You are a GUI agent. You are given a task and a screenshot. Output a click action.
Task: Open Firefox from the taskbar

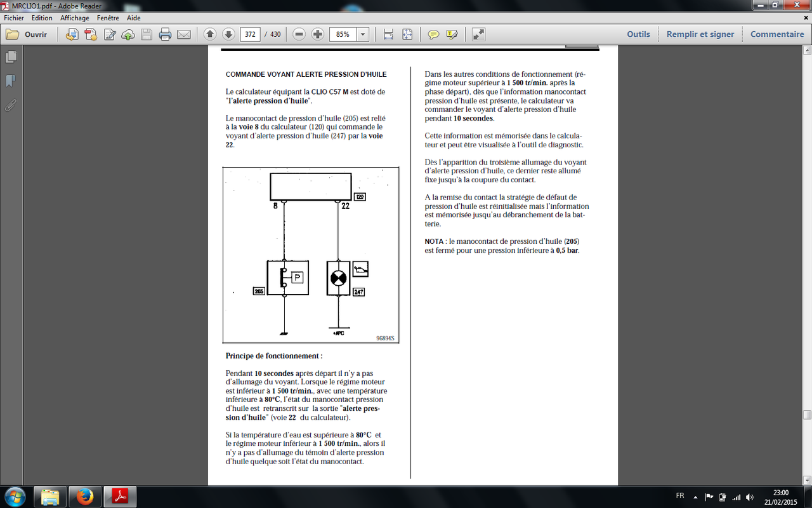point(85,497)
